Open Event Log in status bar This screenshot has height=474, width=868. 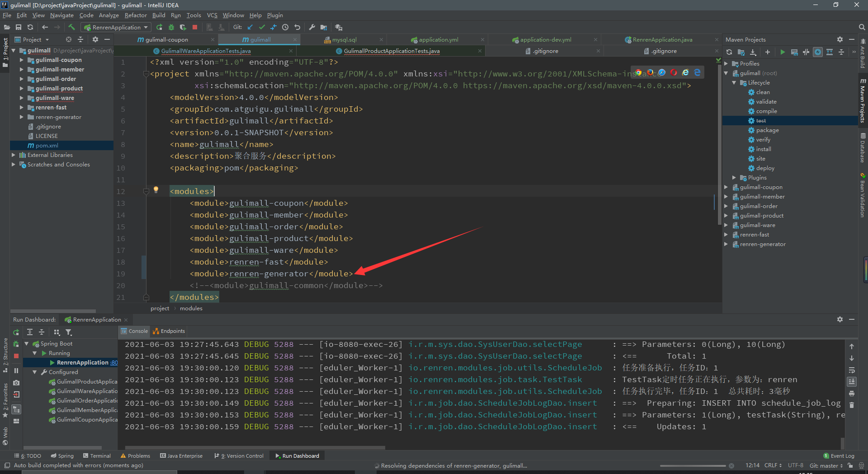point(839,455)
